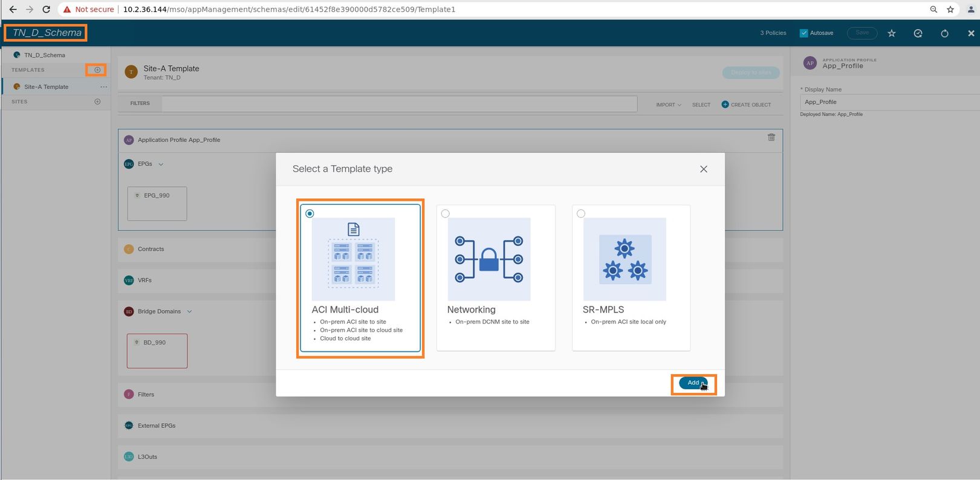The height and width of the screenshot is (480, 980).
Task: Click the Networking lock illustration
Action: [x=489, y=259]
